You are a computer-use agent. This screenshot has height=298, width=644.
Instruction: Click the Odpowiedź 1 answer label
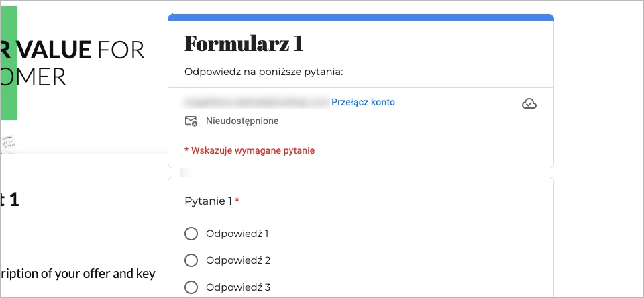click(x=237, y=234)
